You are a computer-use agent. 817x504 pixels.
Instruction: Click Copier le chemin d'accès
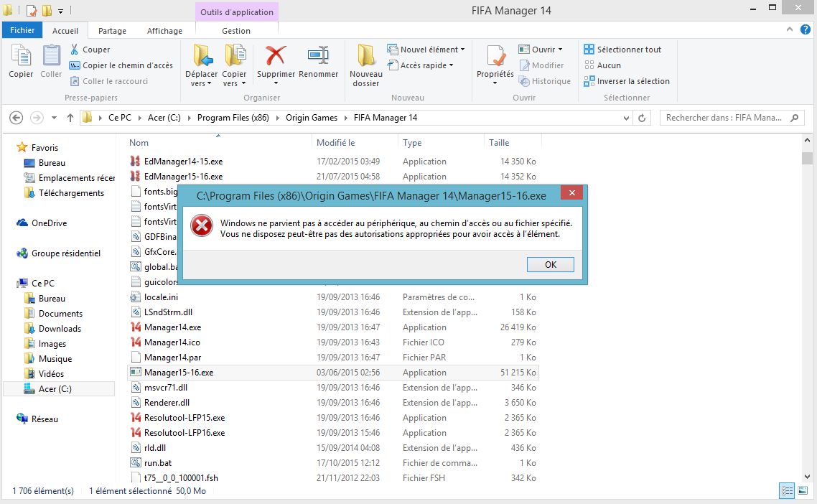coord(121,65)
